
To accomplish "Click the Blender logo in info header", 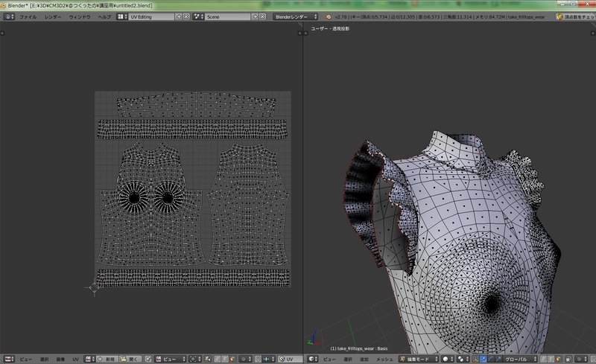I will tap(329, 16).
